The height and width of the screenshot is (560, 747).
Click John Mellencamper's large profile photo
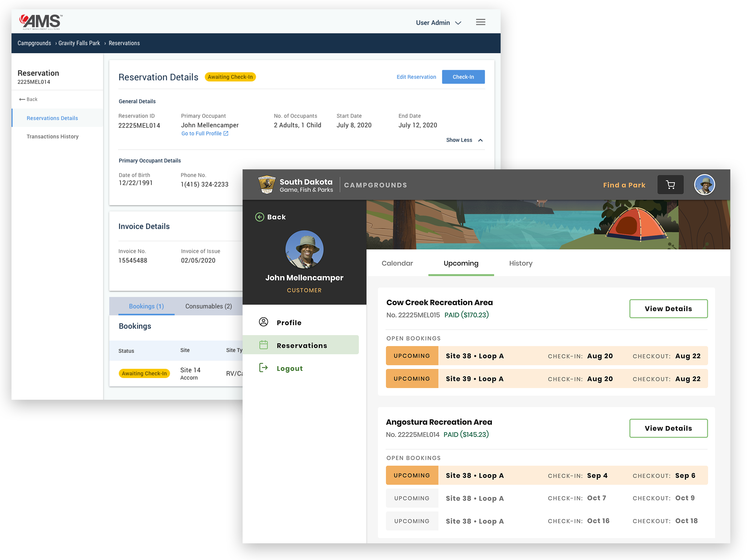[304, 250]
